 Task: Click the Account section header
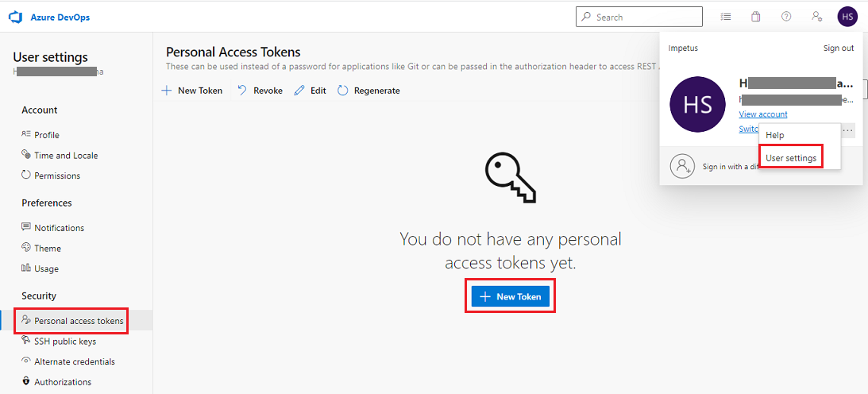[39, 110]
